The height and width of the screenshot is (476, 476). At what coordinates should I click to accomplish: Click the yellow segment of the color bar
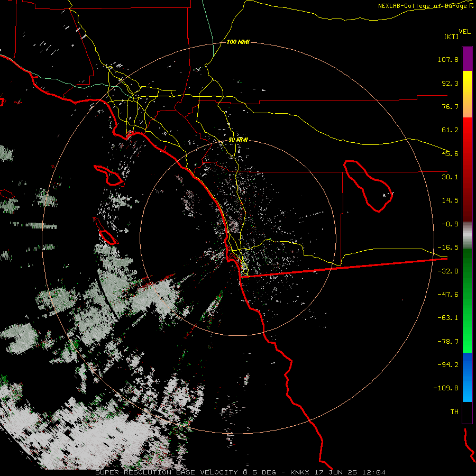pyautogui.click(x=467, y=94)
